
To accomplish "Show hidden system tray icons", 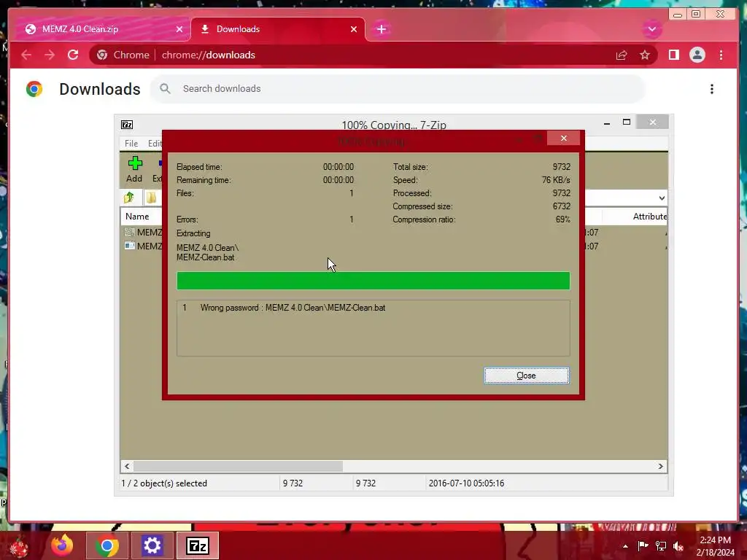I will tap(625, 546).
